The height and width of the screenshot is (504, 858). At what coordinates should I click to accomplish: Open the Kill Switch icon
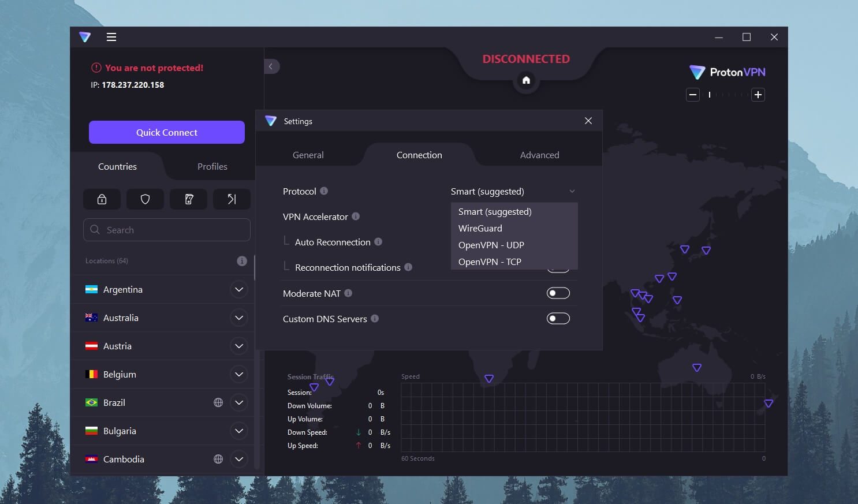(189, 199)
